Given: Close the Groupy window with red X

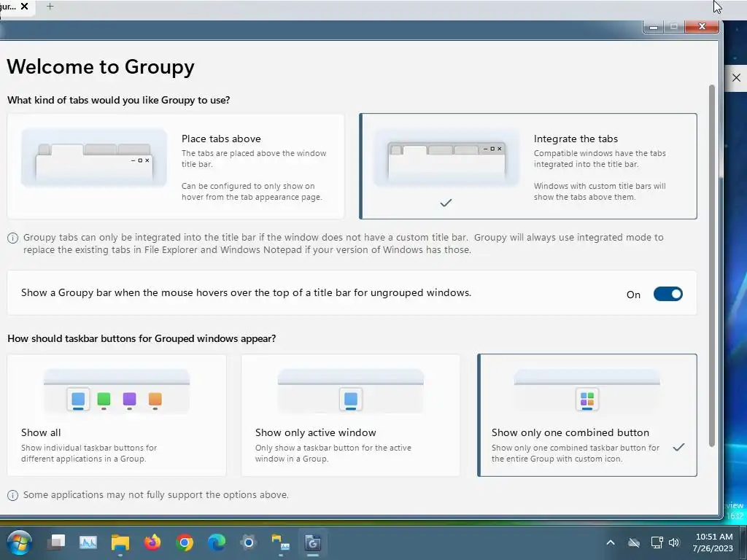Looking at the screenshot, I should 702,26.
